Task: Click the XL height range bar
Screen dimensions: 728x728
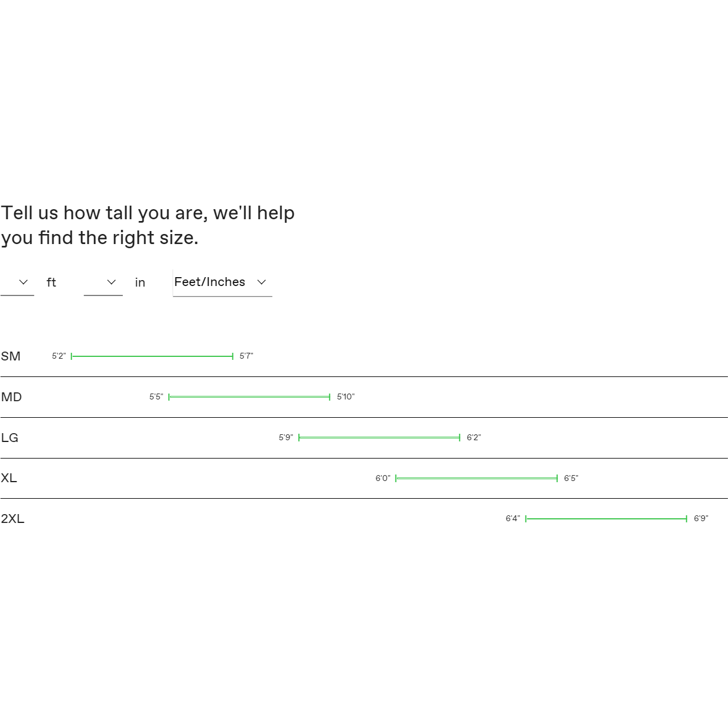Action: click(476, 479)
